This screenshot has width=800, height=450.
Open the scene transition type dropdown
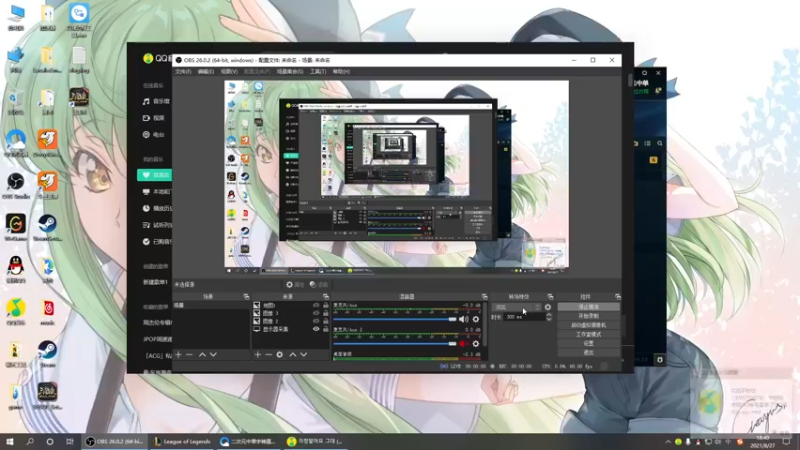(516, 307)
